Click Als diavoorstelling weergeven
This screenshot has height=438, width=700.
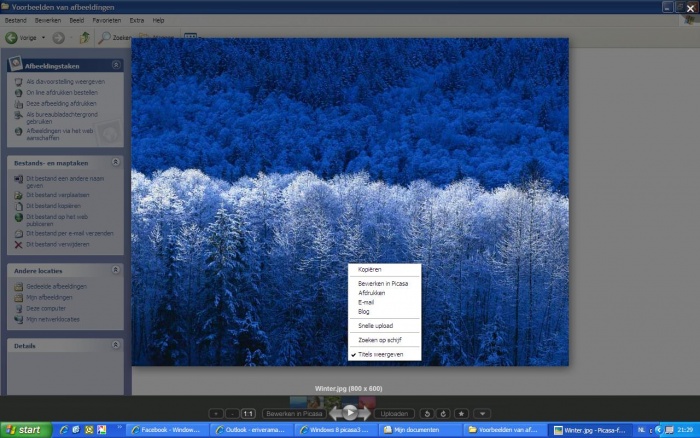click(65, 82)
